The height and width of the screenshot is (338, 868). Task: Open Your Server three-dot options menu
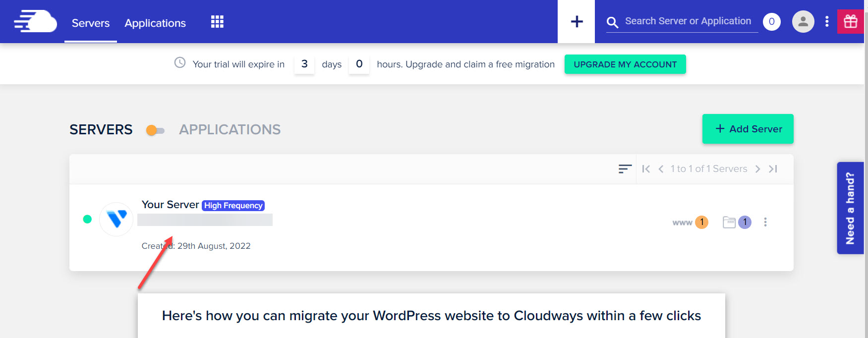click(x=765, y=222)
